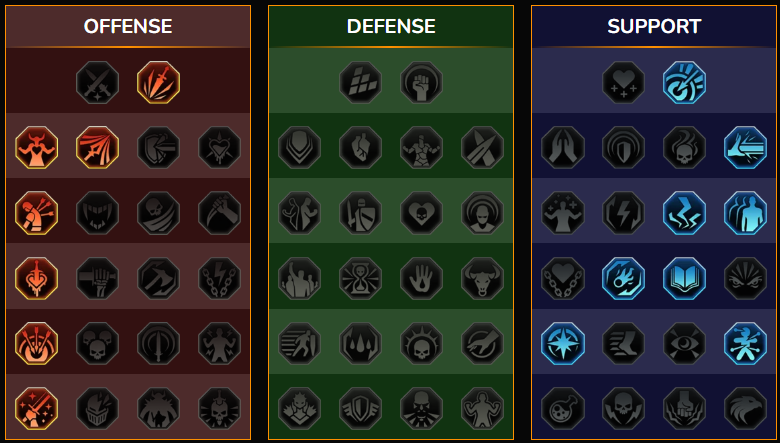Screen dimensions: 780x443
Task: Click the angry eyes Support mastery
Action: tap(746, 278)
